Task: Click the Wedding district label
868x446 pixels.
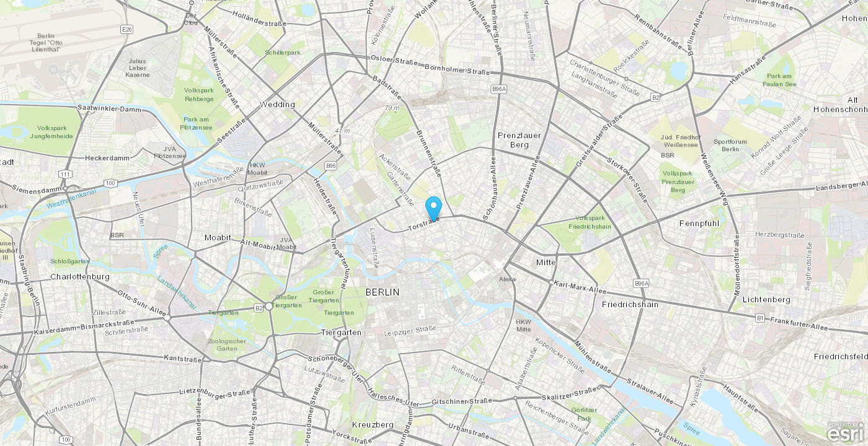Action: [277, 104]
